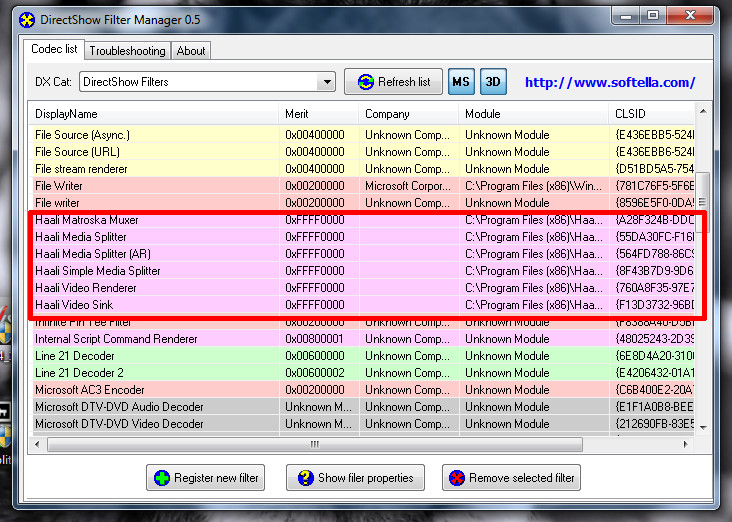Maximize the Filter Manager window
The image size is (732, 522).
tap(653, 16)
